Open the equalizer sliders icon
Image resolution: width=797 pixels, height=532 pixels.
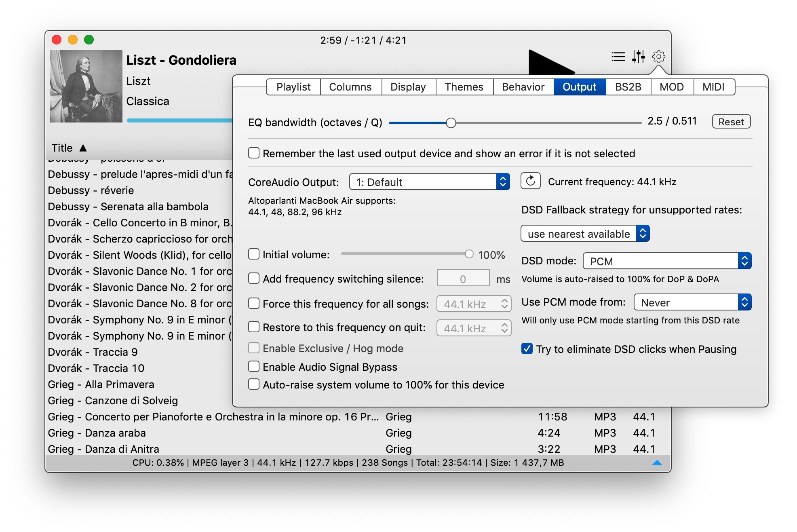[x=639, y=57]
